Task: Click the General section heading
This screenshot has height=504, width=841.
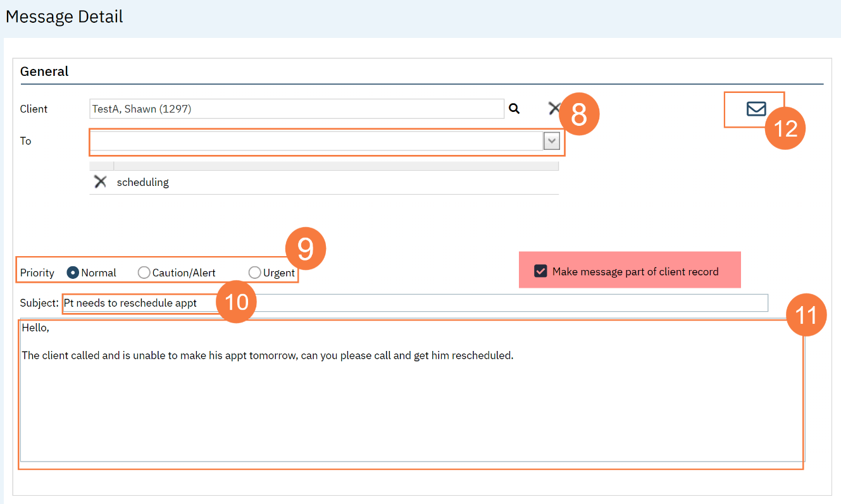Action: (x=44, y=71)
